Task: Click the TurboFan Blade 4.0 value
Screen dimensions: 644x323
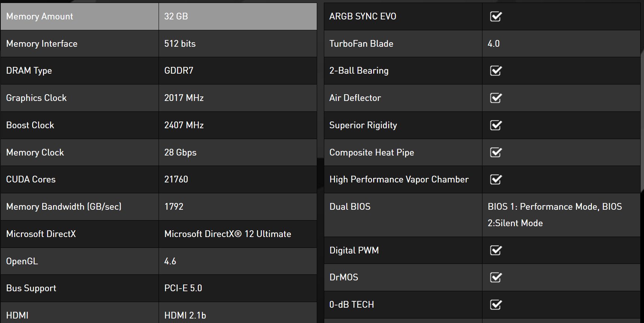Action: point(494,44)
